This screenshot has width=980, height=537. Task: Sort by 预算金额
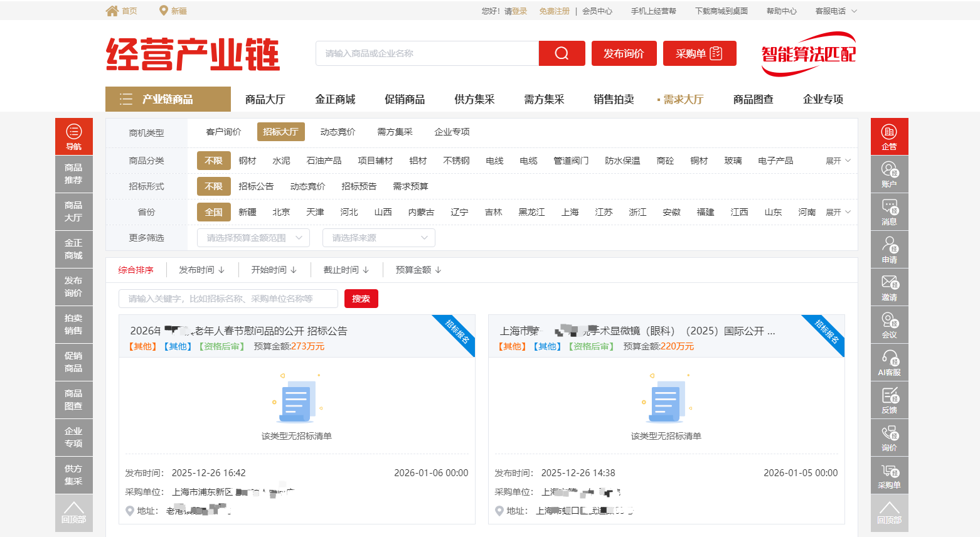point(418,270)
